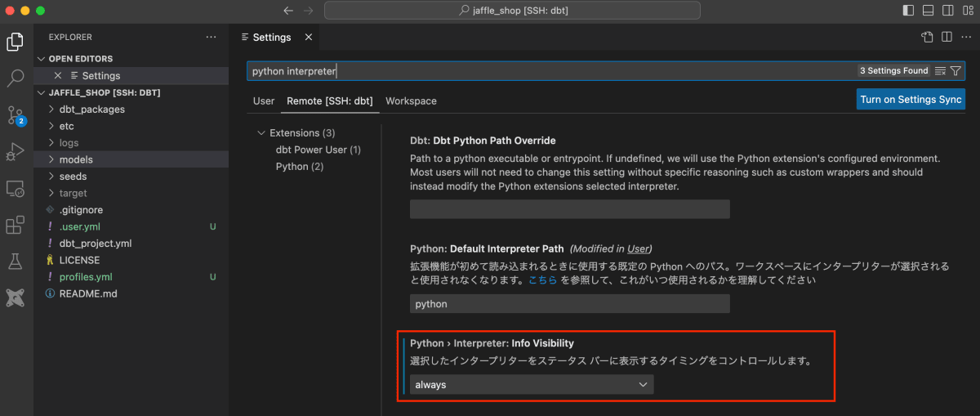
Task: Open editor More Actions ellipsis
Action: coord(965,37)
